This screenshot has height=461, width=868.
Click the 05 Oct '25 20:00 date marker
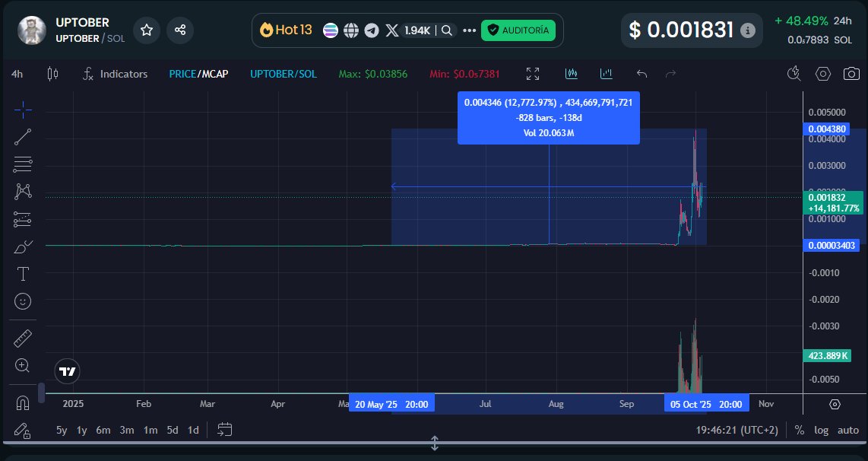tap(706, 405)
